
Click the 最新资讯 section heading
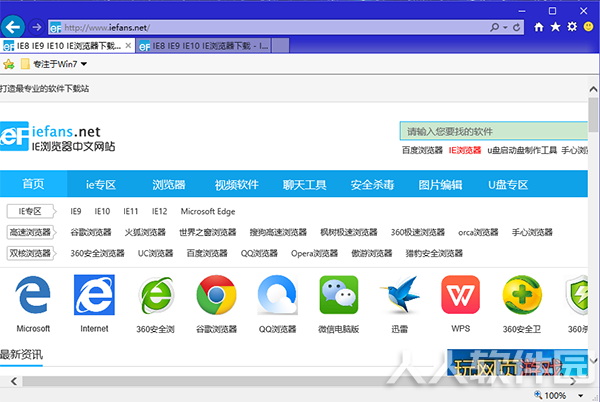pyautogui.click(x=21, y=355)
